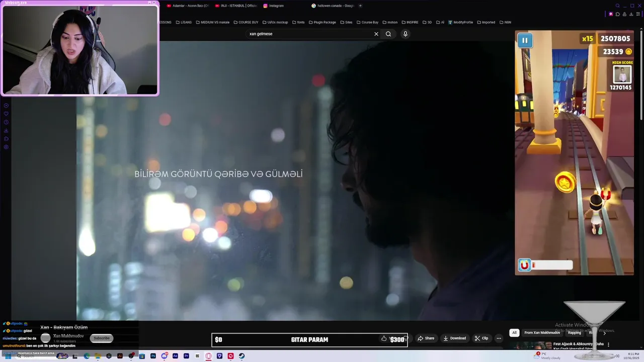The height and width of the screenshot is (362, 644).
Task: Open the ModifyProfile bookmark
Action: click(x=460, y=22)
